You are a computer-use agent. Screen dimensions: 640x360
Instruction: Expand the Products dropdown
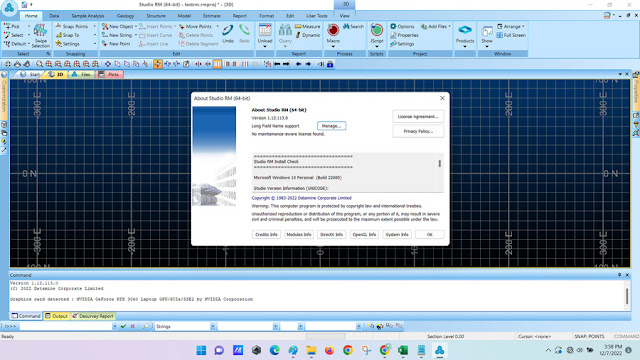(465, 46)
